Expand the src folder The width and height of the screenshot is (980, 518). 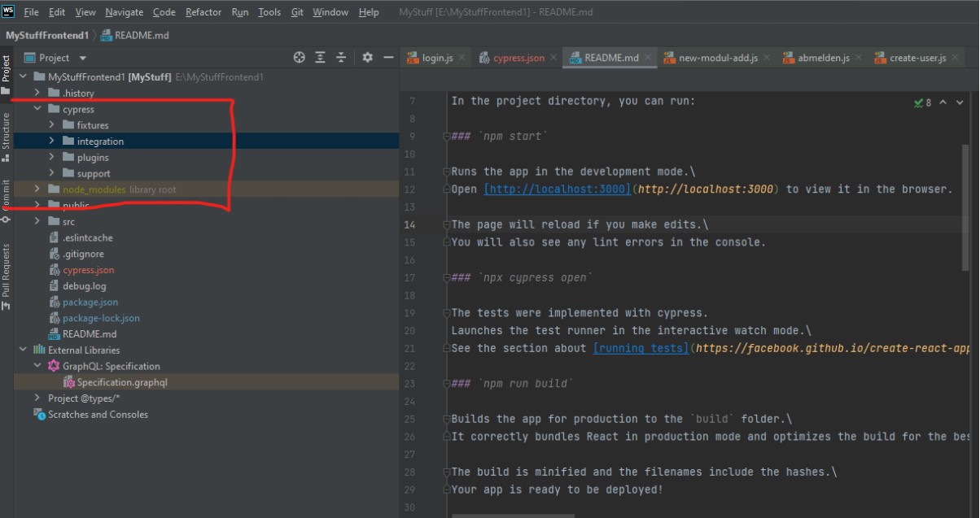(37, 222)
